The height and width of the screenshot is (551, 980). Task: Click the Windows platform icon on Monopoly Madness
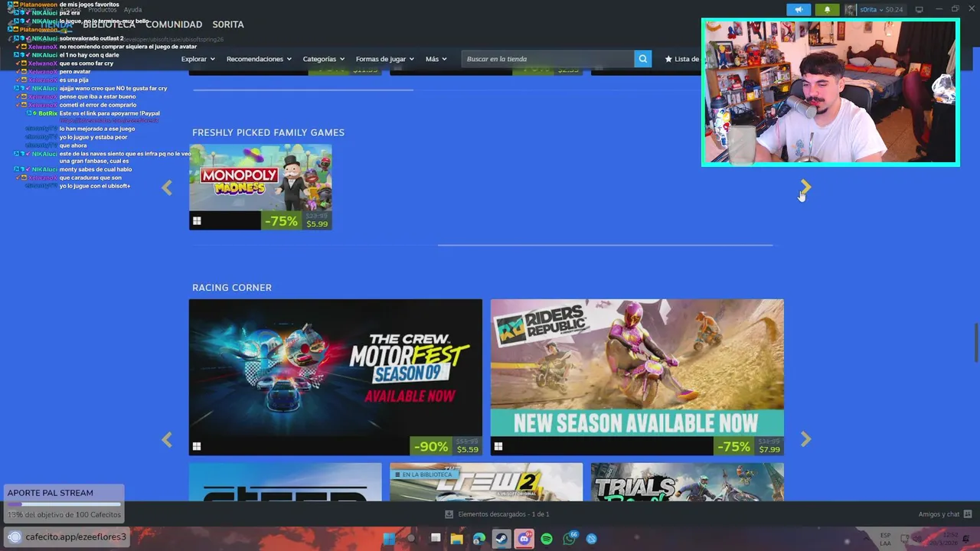click(x=197, y=221)
